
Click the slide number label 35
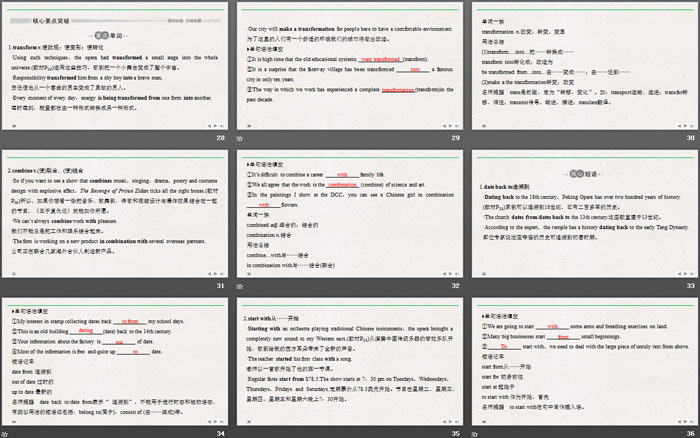pyautogui.click(x=454, y=433)
